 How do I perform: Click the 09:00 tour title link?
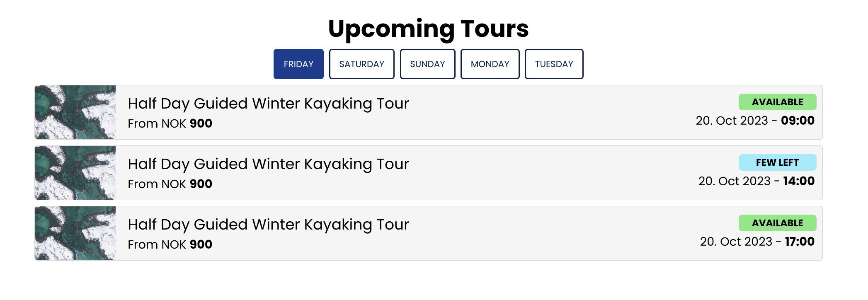268,104
